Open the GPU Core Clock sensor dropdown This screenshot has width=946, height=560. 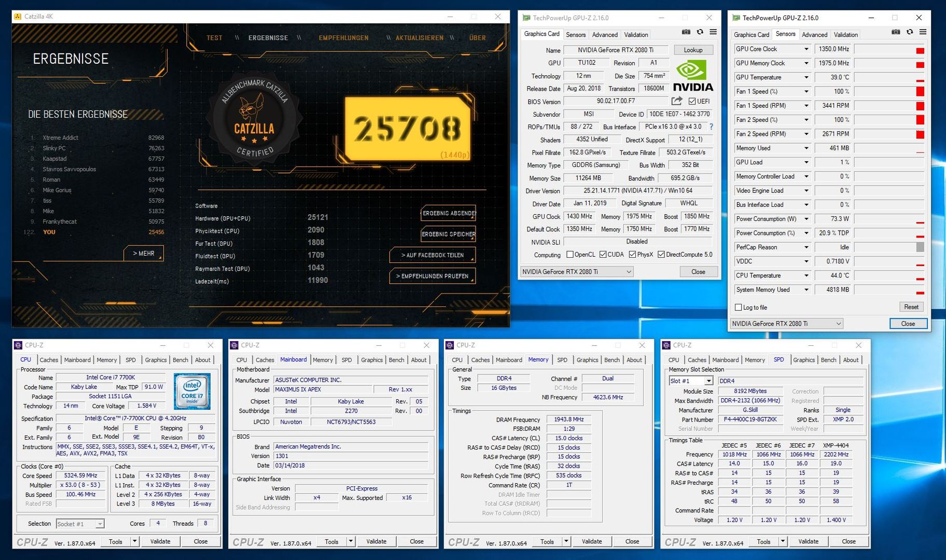(806, 49)
